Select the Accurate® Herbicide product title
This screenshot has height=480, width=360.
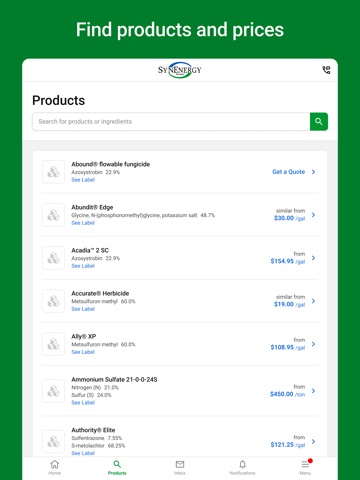[100, 293]
